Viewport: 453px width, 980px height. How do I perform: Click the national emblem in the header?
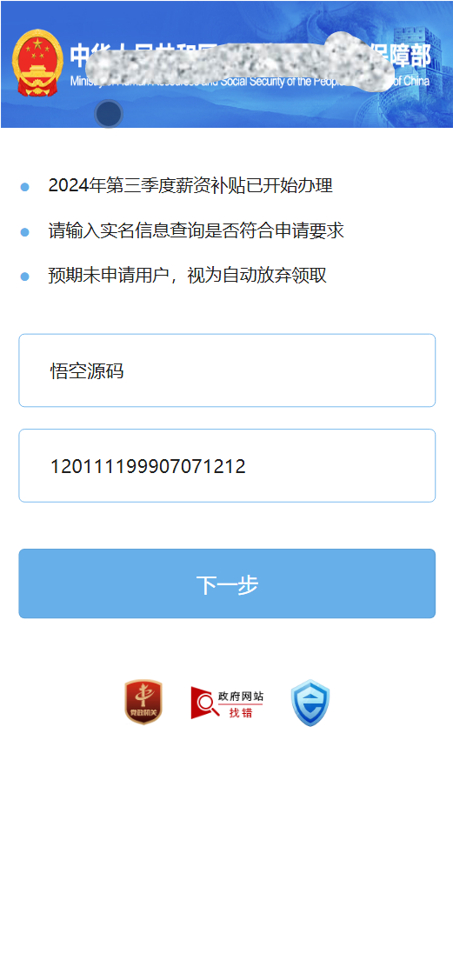(x=37, y=63)
